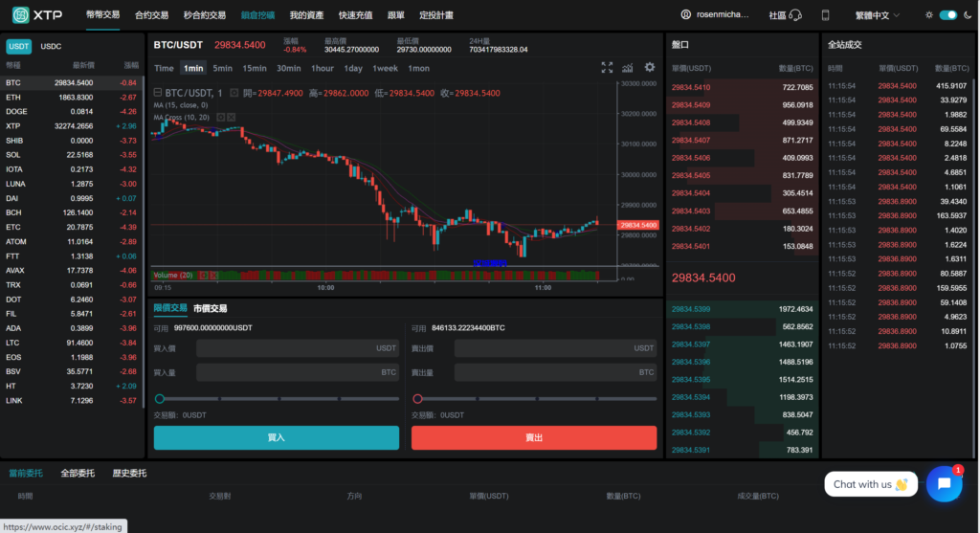
Task: Click the headset support icon
Action: (797, 15)
